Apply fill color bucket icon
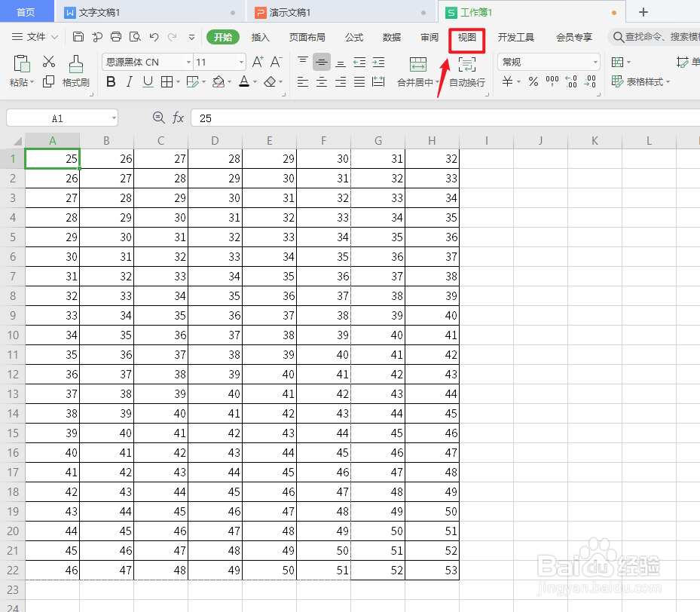This screenshot has width=700, height=612. 218,81
